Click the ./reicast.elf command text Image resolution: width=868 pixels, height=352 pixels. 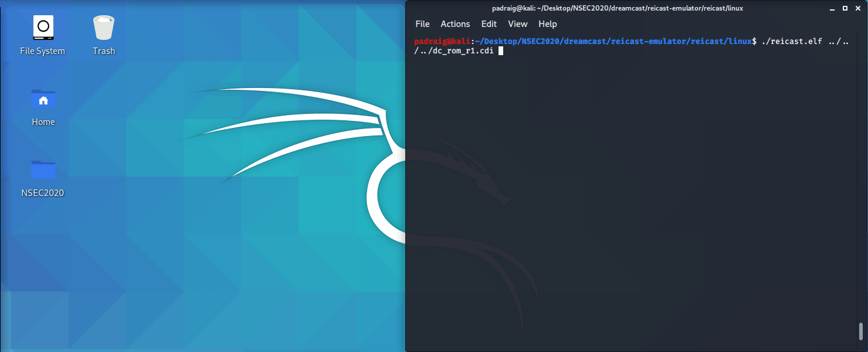point(791,41)
